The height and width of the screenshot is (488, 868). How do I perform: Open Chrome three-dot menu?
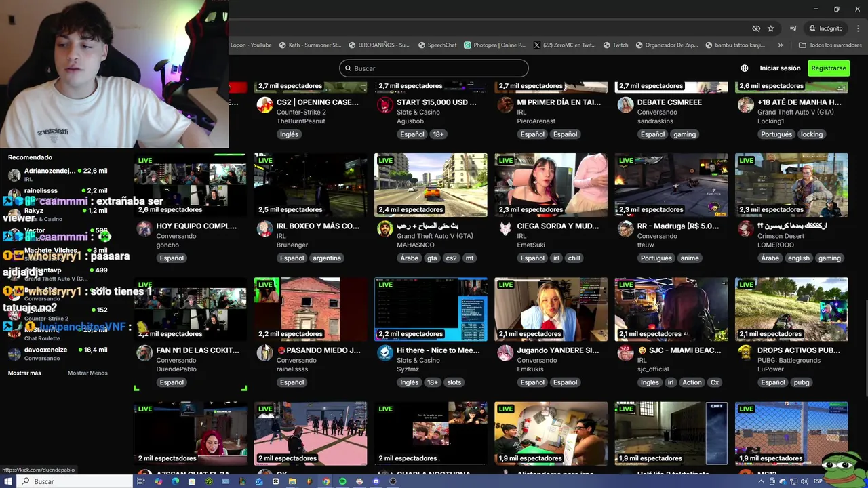[858, 28]
